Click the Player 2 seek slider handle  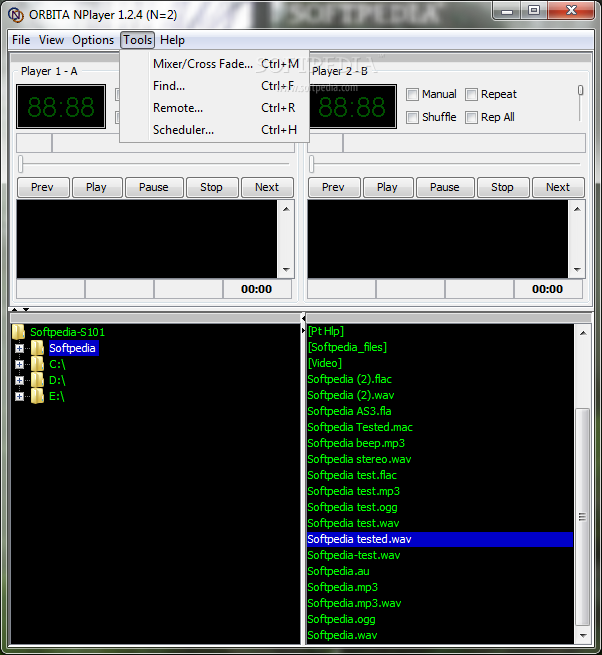click(x=311, y=164)
